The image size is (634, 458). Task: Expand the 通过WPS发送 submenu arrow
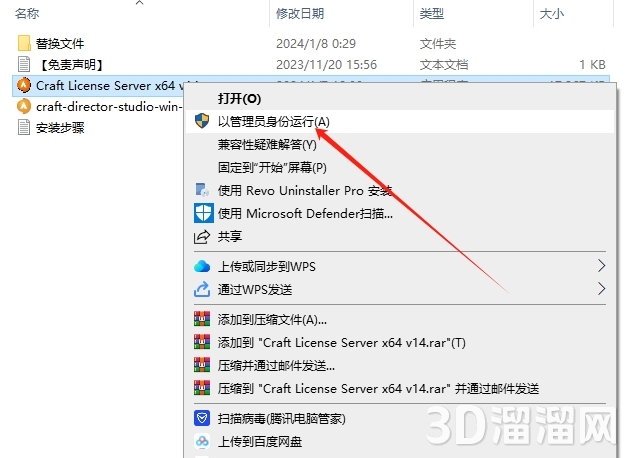(x=601, y=289)
